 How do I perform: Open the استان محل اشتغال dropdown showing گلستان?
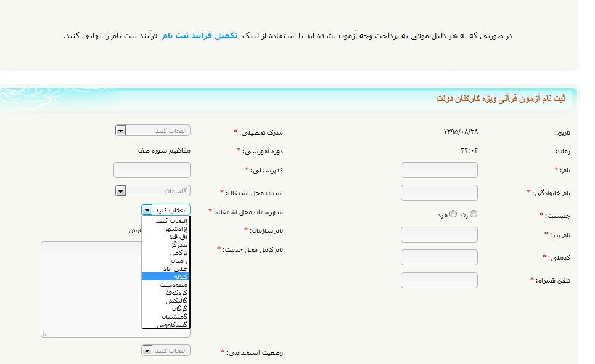[152, 191]
